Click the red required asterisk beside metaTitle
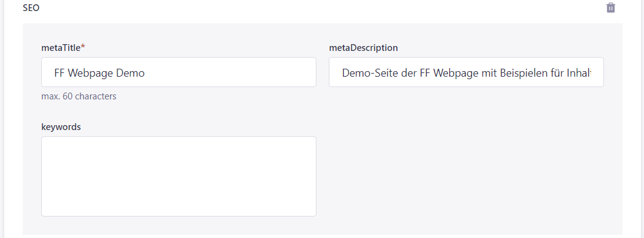This screenshot has width=644, height=238. coord(83,47)
